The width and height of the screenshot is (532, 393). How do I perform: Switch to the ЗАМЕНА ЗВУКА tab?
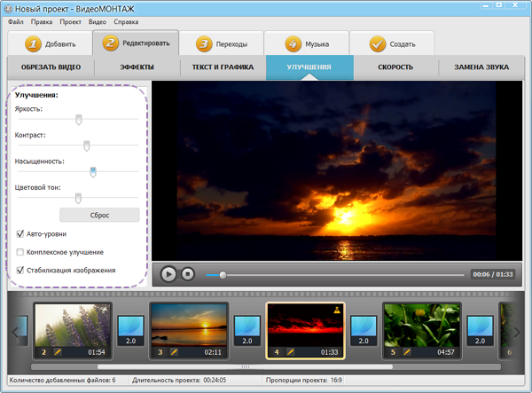(481, 67)
